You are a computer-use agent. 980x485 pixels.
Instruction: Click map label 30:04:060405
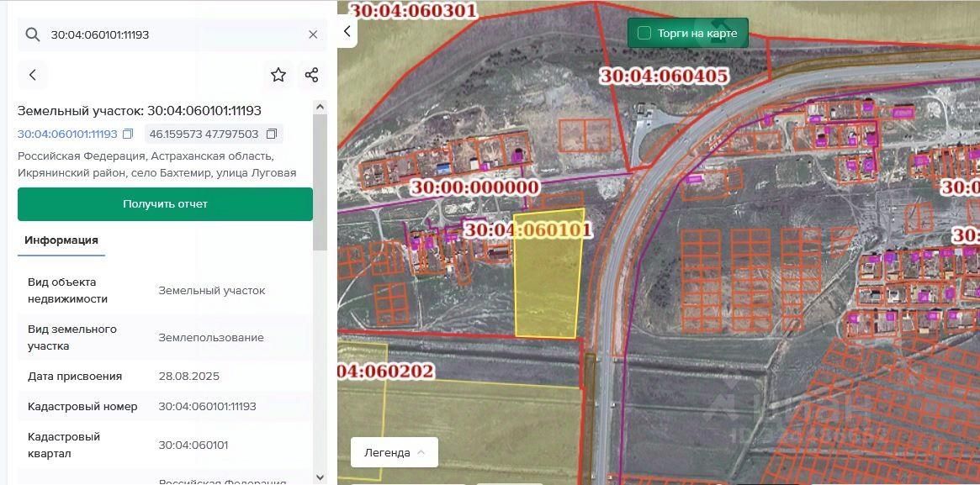pyautogui.click(x=665, y=76)
